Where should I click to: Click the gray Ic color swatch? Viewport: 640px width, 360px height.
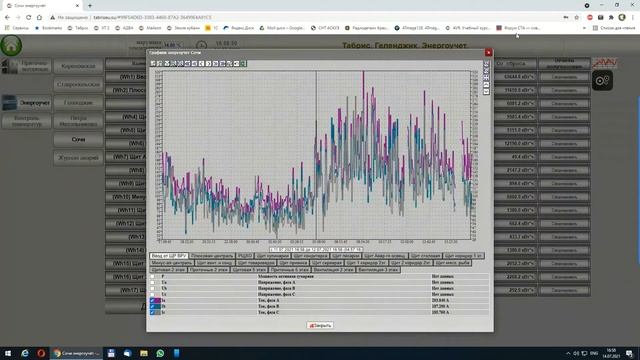coord(158,312)
